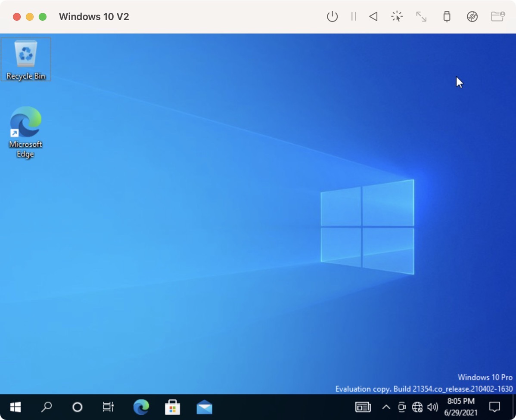This screenshot has width=516, height=420.
Task: Open the clock and date flyout
Action: pyautogui.click(x=460, y=407)
